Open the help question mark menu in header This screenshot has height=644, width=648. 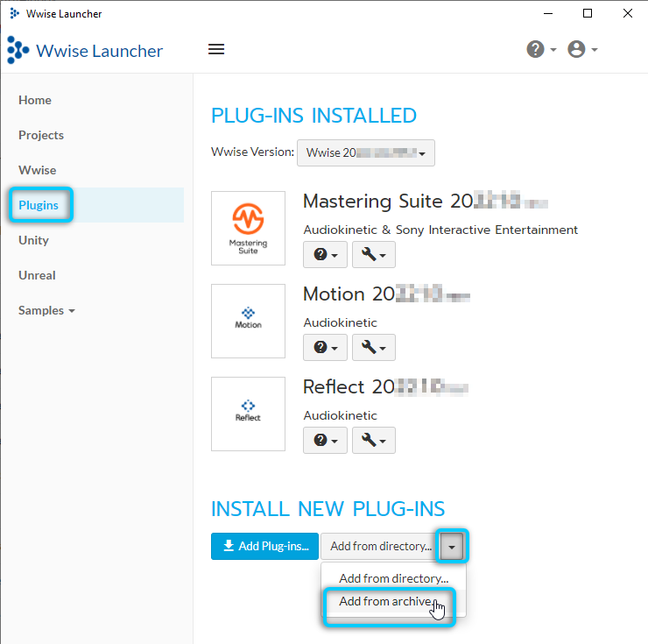pos(541,49)
